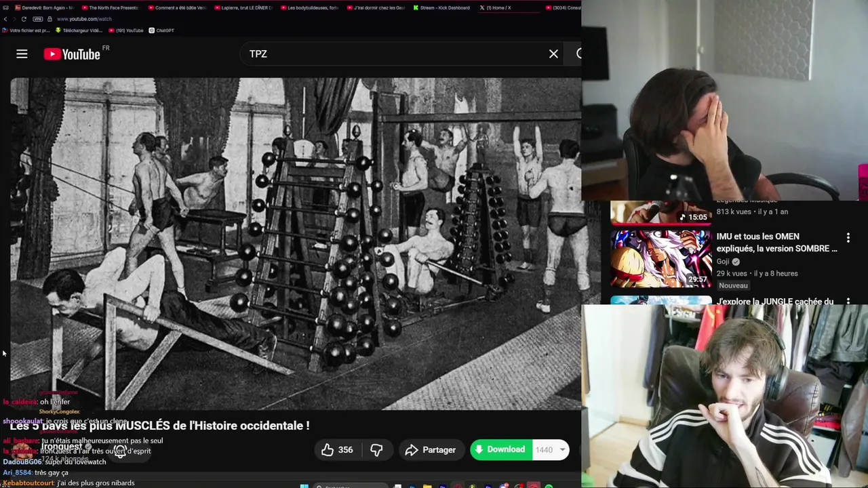Viewport: 868px width, 488px height.
Task: Click the 813 k vues il y a 1 an text
Action: coord(752,211)
